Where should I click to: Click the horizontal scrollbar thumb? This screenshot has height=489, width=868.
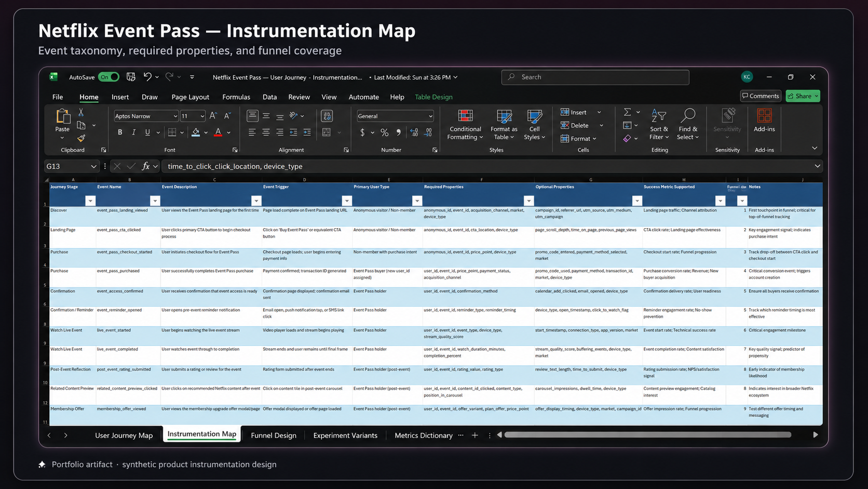pyautogui.click(x=648, y=435)
